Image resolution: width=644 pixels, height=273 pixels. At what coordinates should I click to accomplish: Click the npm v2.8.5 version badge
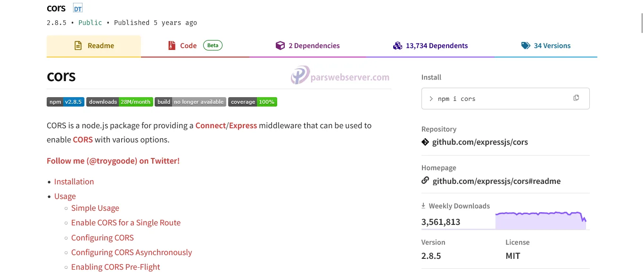point(65,101)
